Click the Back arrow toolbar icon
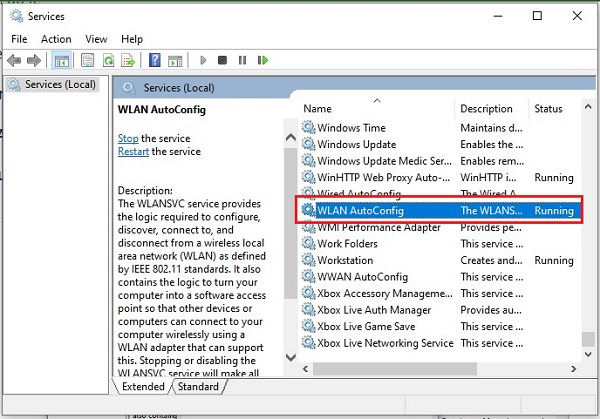The image size is (600, 419). coord(14,60)
